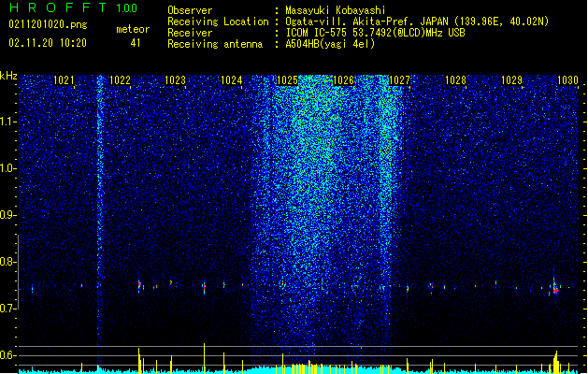Click the 0.6 kHz frequency tick label
This screenshot has height=374, width=588.
(8, 355)
